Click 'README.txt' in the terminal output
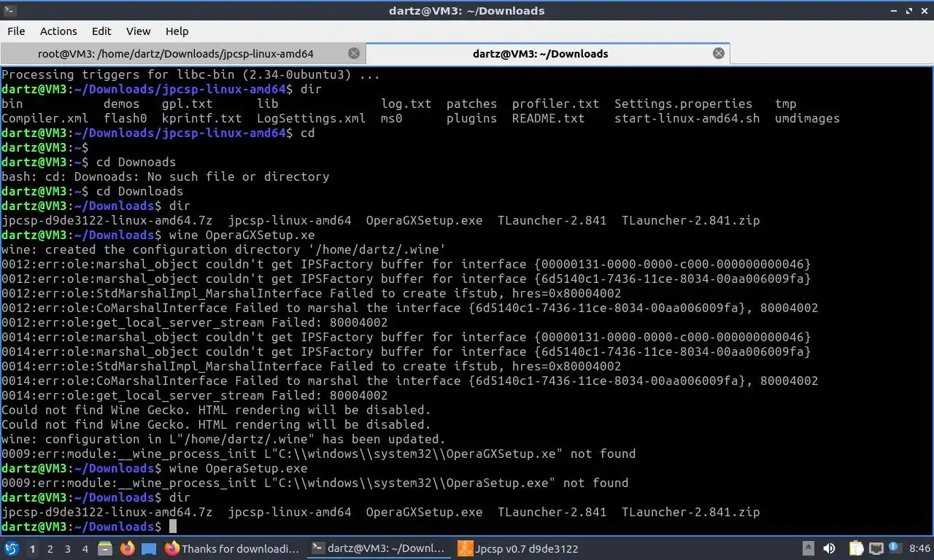 548,118
